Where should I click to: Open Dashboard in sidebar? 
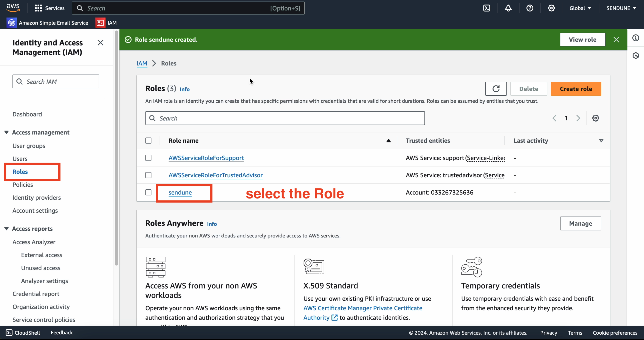pyautogui.click(x=27, y=114)
